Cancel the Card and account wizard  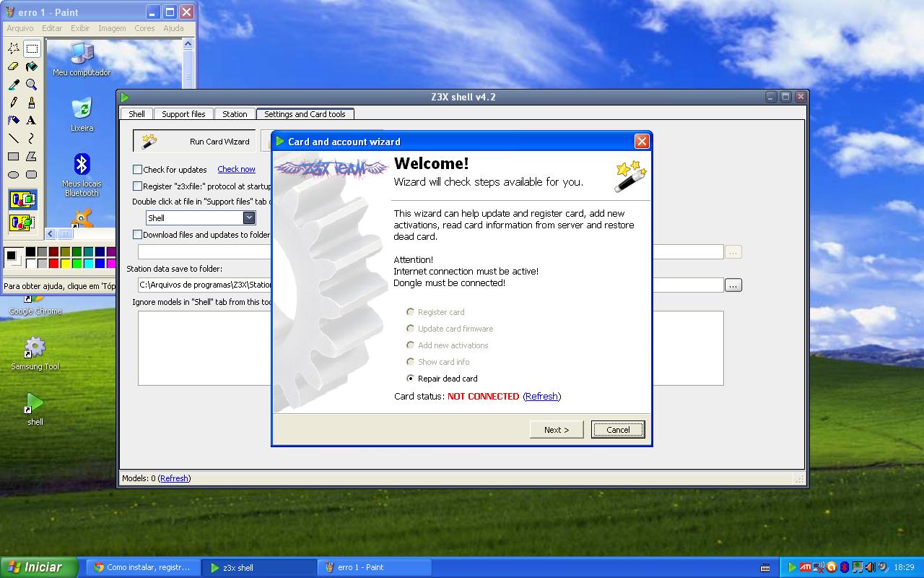[618, 429]
